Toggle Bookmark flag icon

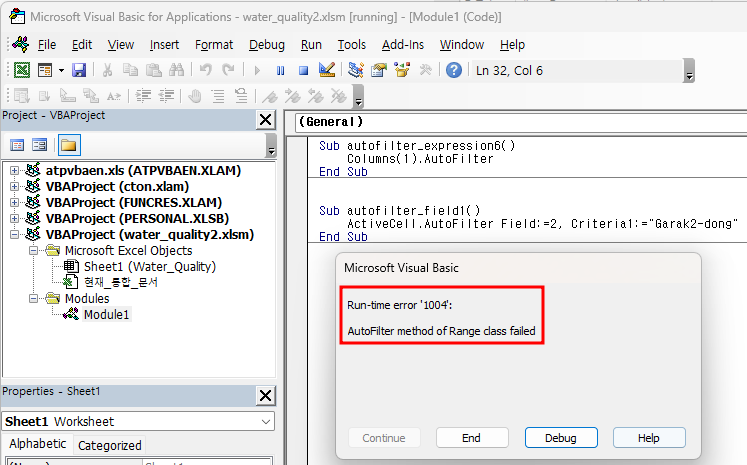click(270, 96)
